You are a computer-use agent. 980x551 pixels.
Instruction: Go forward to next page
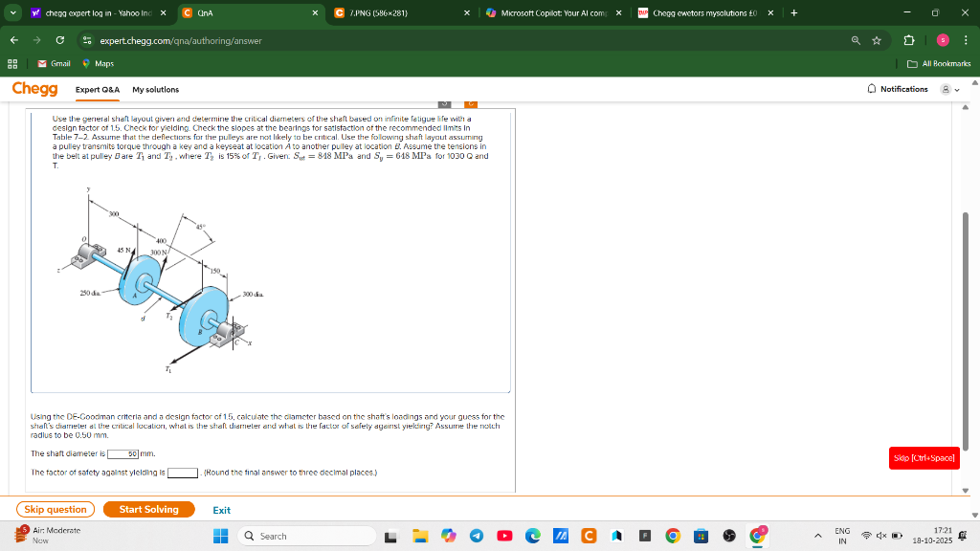coord(37,40)
